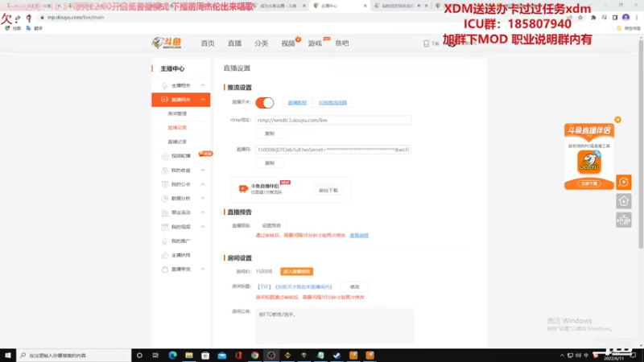Toggle the 直播开关 live switch
This screenshot has width=644, height=362.
[265, 103]
